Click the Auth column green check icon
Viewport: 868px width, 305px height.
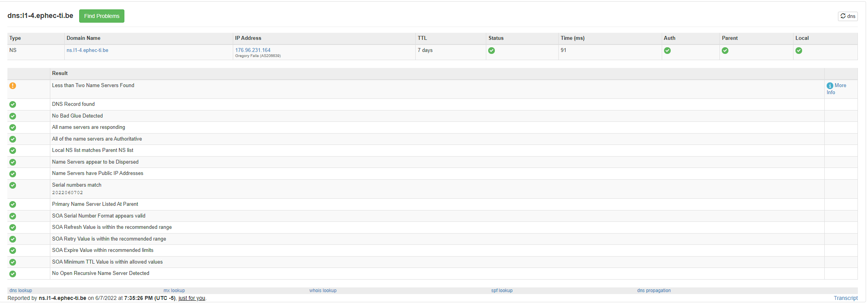[668, 50]
